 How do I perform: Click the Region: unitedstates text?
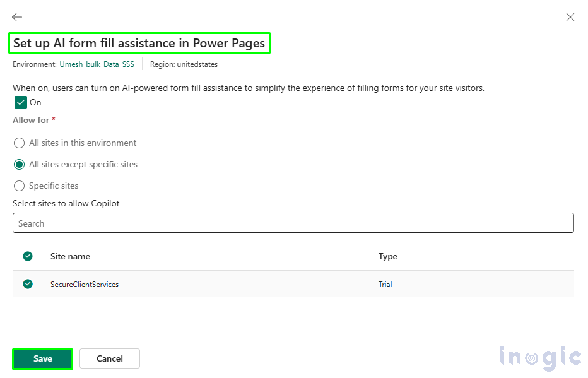[x=184, y=64]
